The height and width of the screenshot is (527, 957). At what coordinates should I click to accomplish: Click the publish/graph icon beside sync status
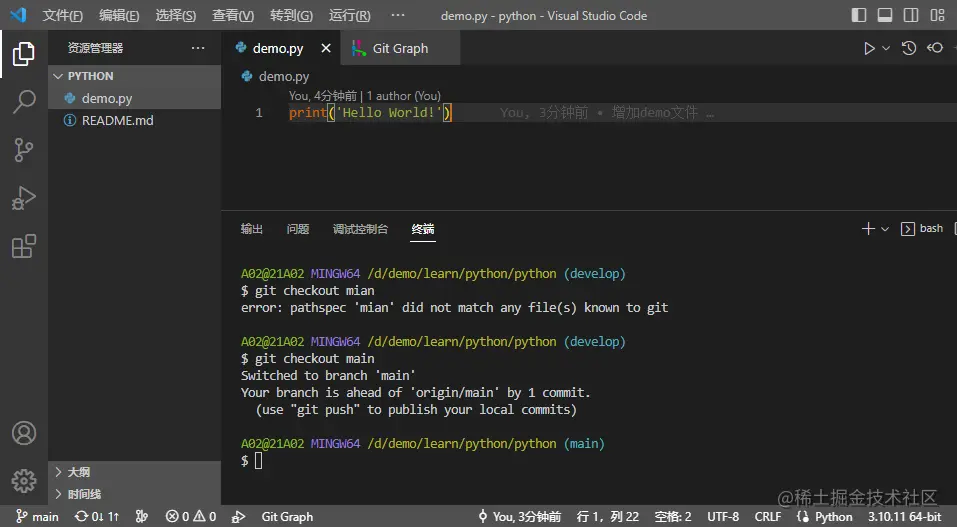coord(142,517)
